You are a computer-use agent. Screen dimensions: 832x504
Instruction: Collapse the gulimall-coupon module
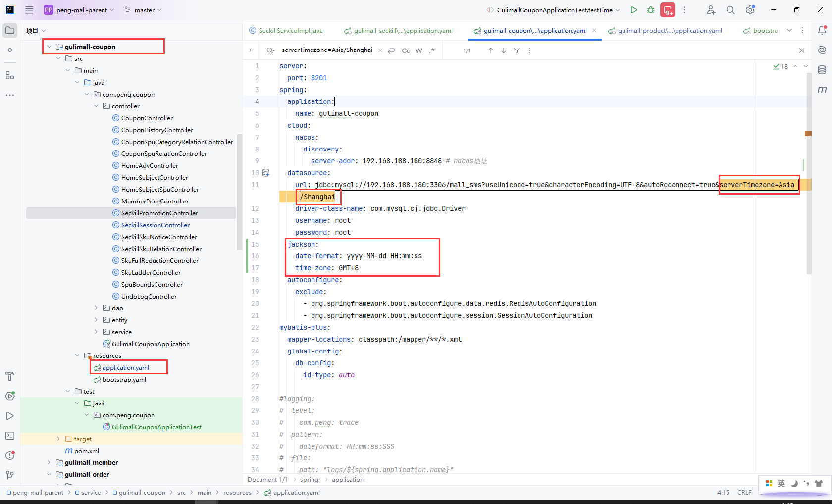pos(49,47)
